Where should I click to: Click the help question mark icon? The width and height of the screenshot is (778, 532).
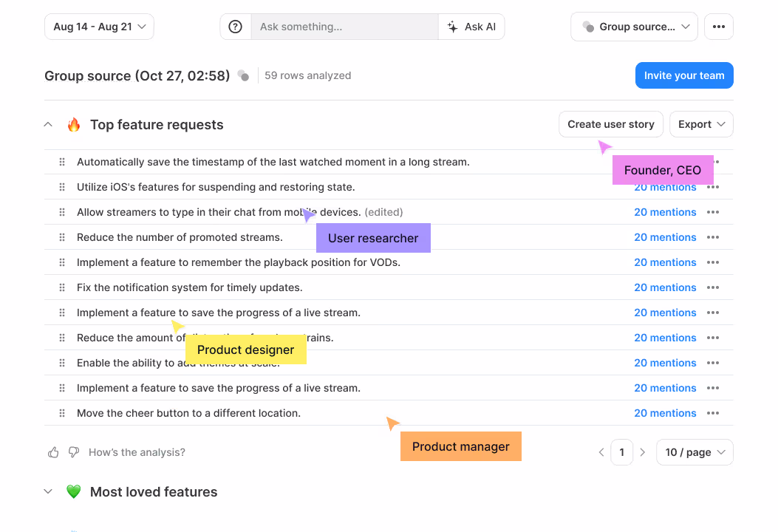[235, 27]
